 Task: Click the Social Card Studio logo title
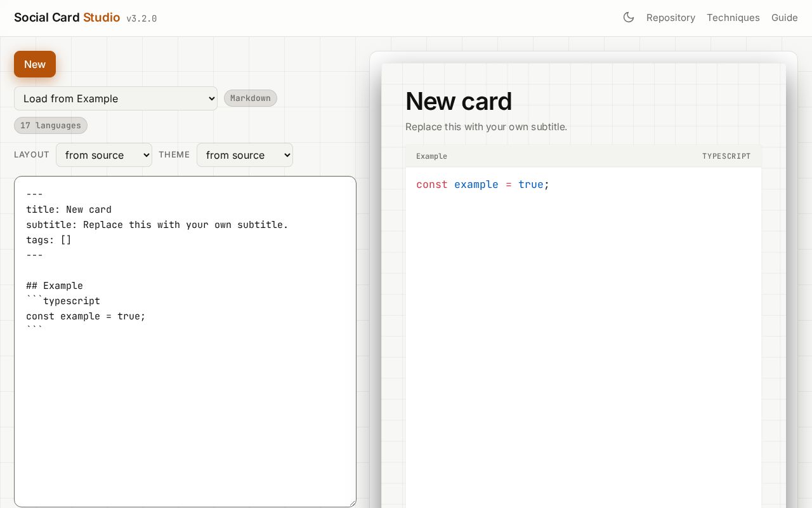pos(67,18)
